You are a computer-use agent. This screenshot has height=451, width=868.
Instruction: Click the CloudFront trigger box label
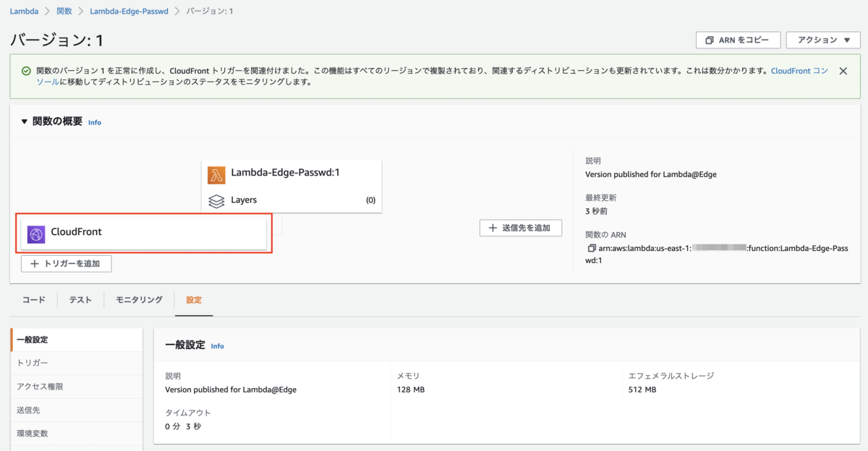coord(76,233)
